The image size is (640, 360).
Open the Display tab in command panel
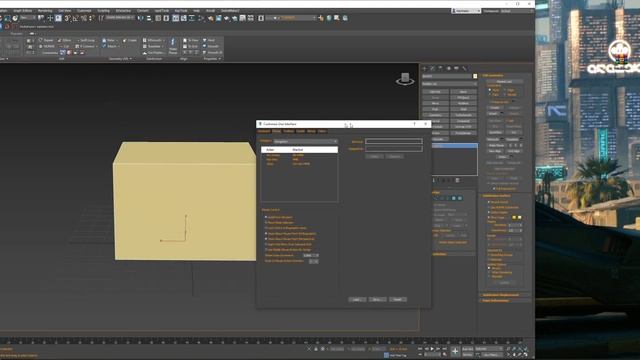pos(456,69)
